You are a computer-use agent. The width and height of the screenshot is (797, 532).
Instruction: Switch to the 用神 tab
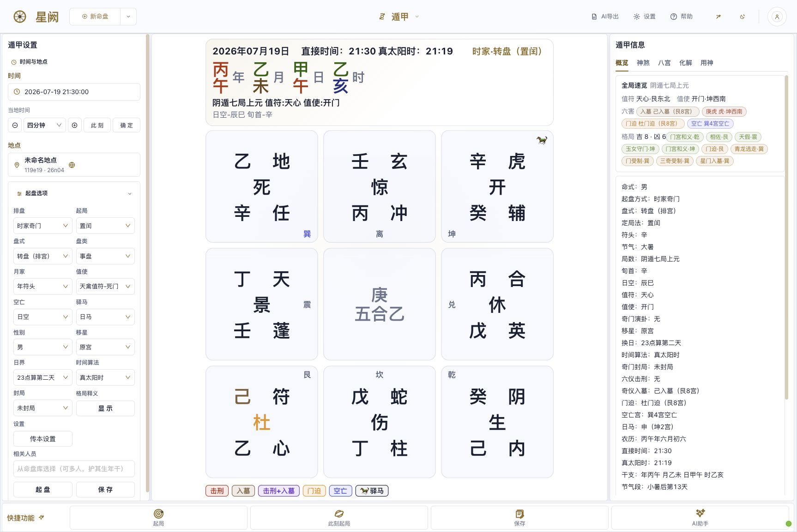[706, 63]
